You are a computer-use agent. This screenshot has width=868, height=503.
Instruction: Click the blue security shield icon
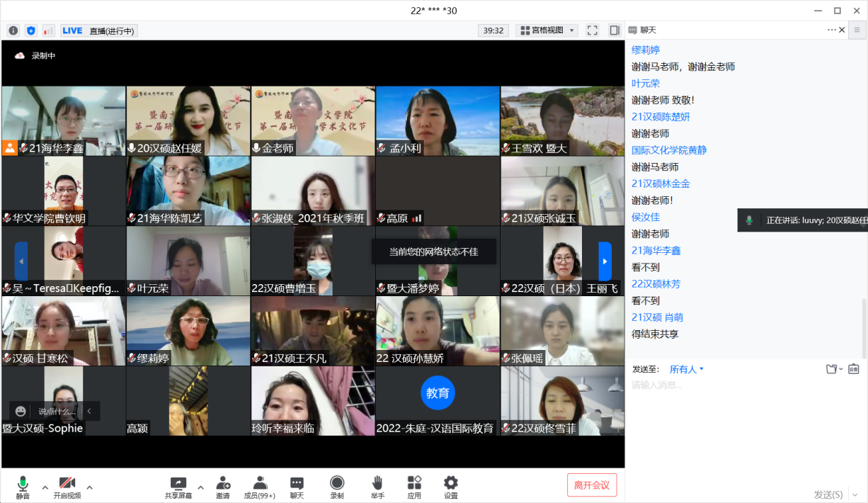click(x=30, y=30)
